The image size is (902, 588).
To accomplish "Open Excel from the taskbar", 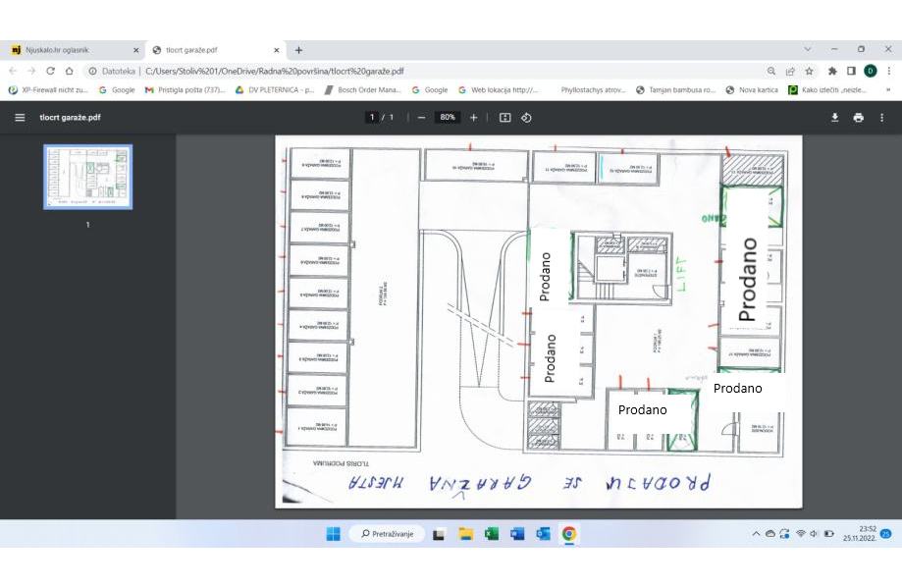I will [x=492, y=534].
